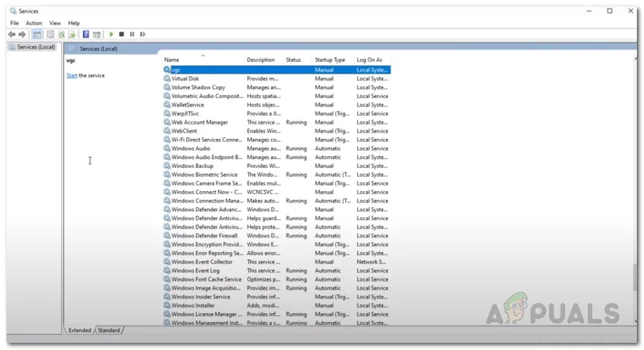Select the Volumetric Audio Composit... service row
644x350 pixels.
276,96
